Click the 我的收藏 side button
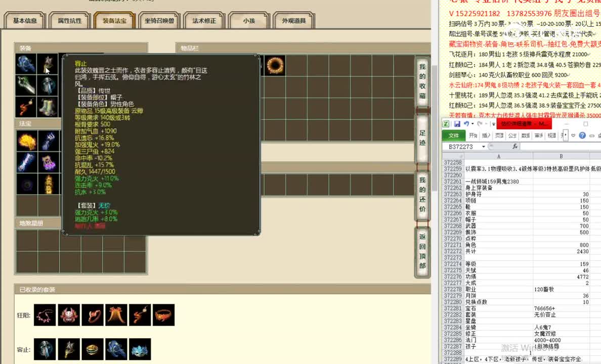 pos(422,81)
